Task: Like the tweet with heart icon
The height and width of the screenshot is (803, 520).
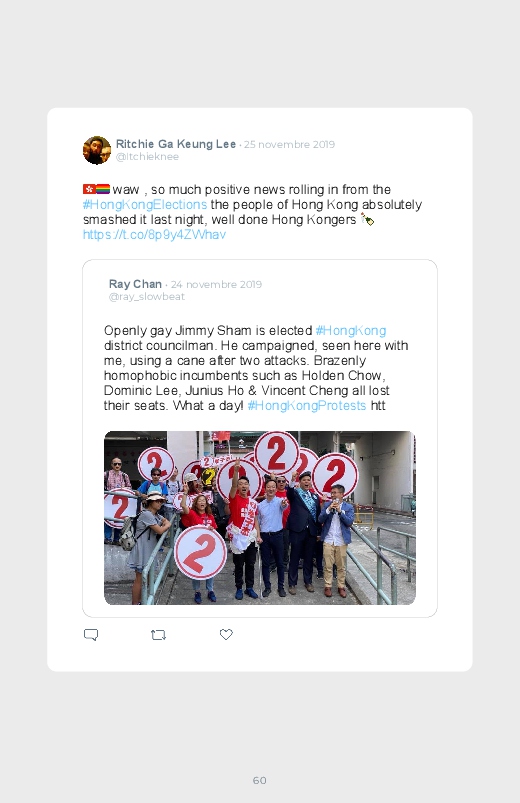Action: pos(226,635)
